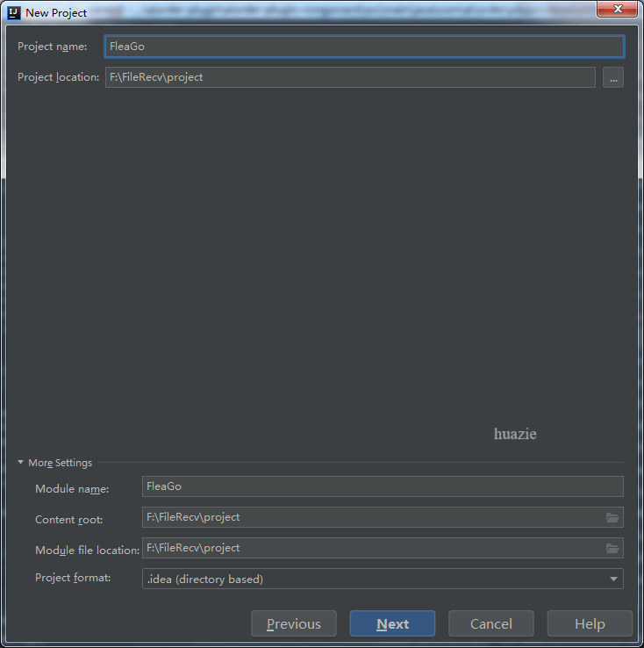This screenshot has height=648, width=644.
Task: Click the 'Module file location:' label
Action: point(87,551)
